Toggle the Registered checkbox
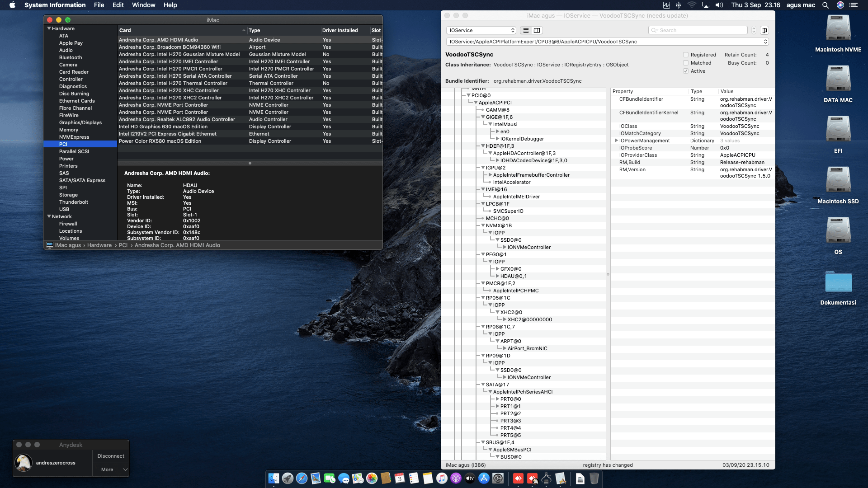 coord(686,55)
